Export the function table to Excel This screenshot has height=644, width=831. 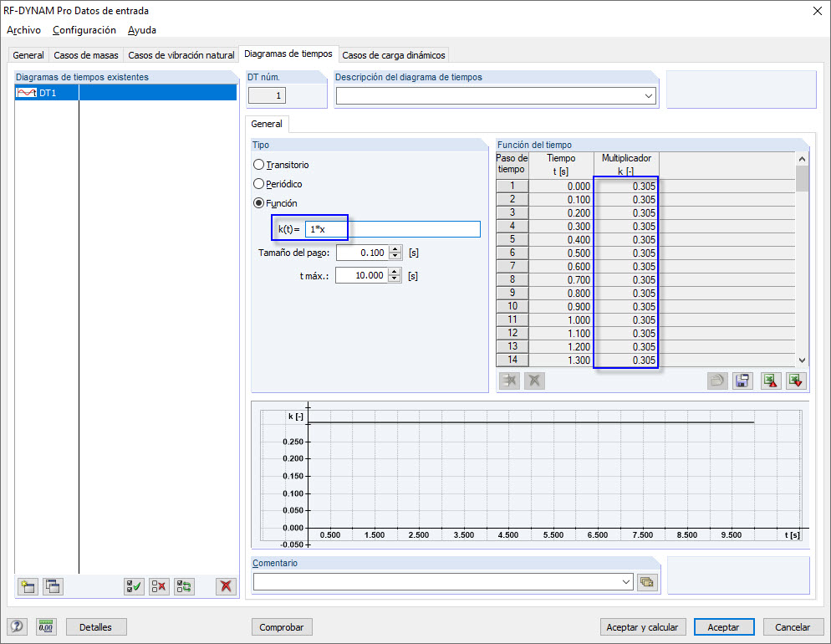tap(770, 381)
